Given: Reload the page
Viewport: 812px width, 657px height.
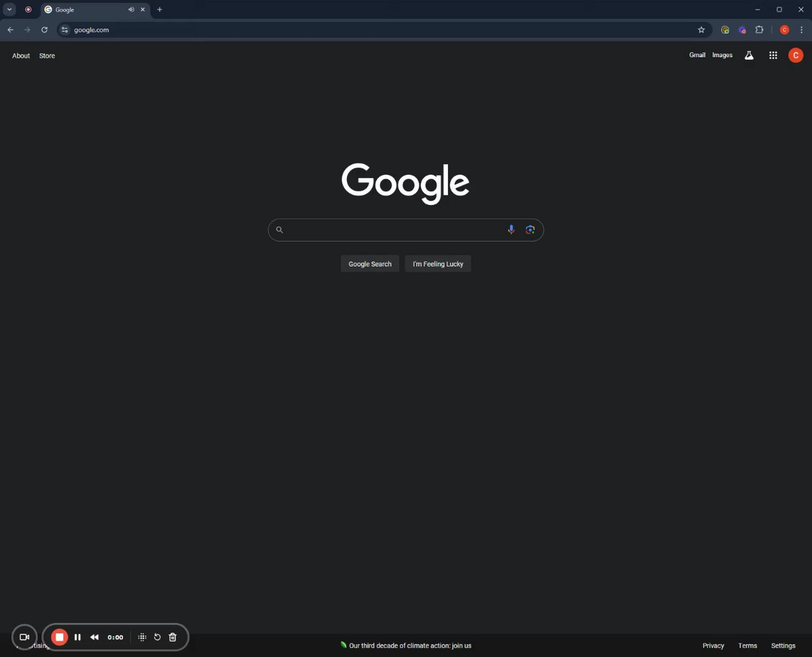Looking at the screenshot, I should click(44, 30).
